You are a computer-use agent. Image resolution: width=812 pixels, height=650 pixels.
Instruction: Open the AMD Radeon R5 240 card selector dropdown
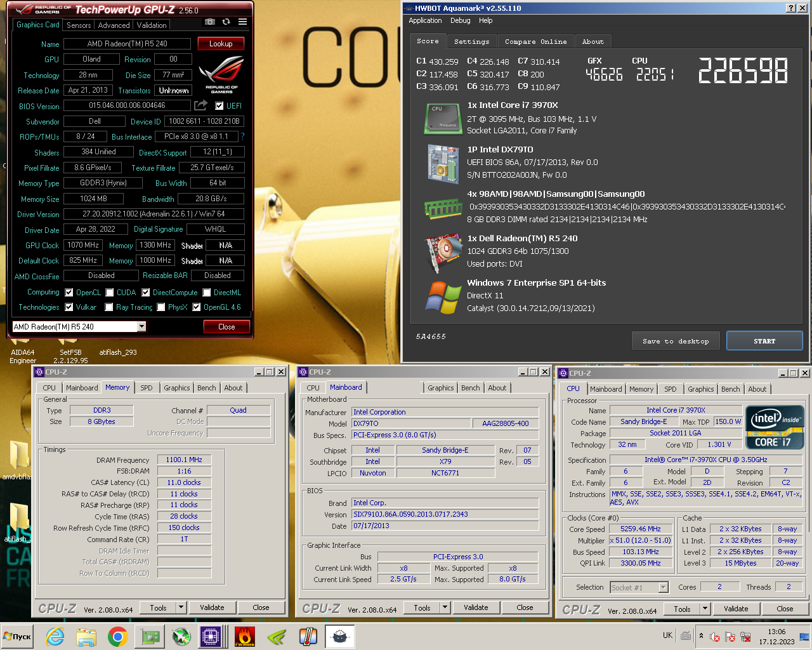coord(141,326)
